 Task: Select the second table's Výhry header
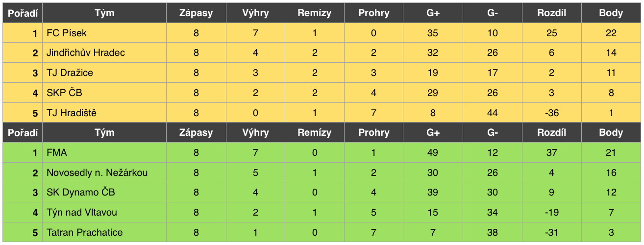pos(255,132)
